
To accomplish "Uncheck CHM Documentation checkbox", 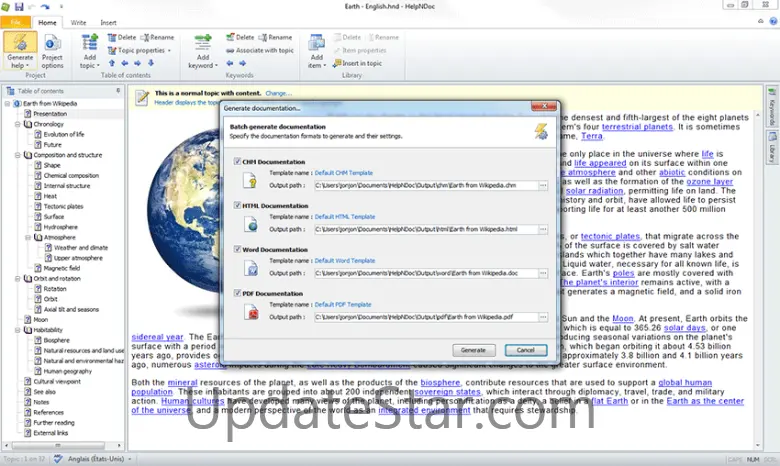I will [x=237, y=161].
